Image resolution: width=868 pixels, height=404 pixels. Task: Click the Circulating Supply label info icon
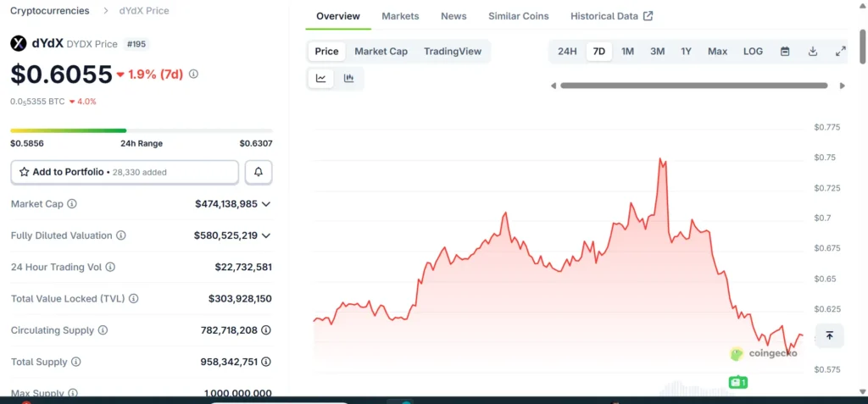point(103,329)
